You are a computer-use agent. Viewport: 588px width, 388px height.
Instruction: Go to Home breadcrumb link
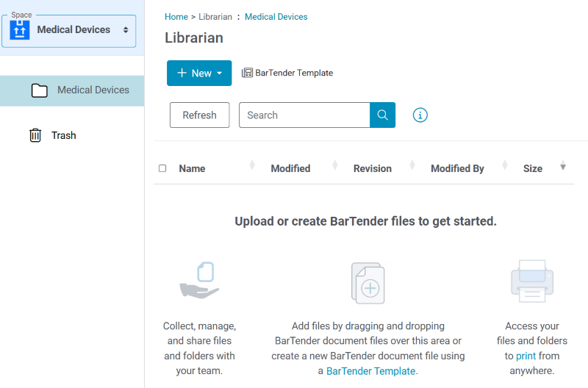coord(176,17)
